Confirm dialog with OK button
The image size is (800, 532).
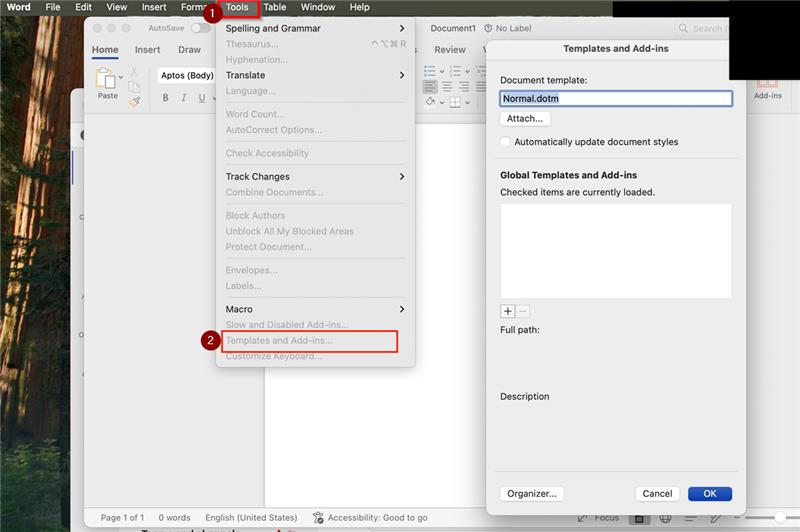click(710, 494)
